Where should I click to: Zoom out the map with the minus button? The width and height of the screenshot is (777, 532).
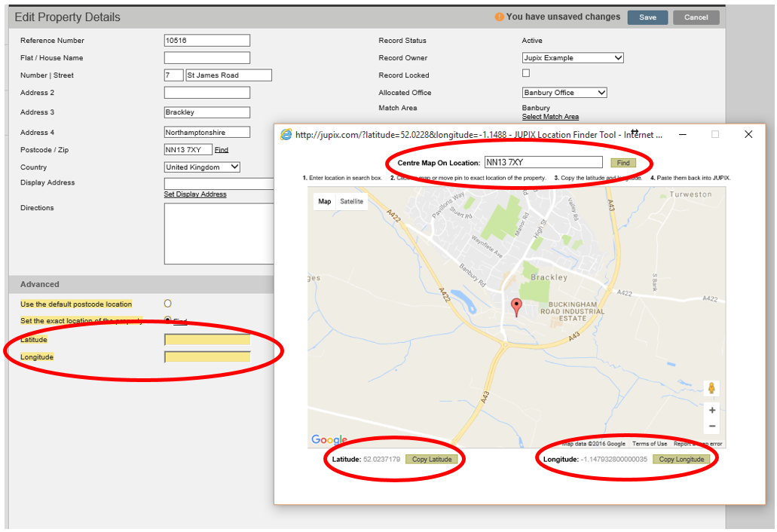point(712,426)
